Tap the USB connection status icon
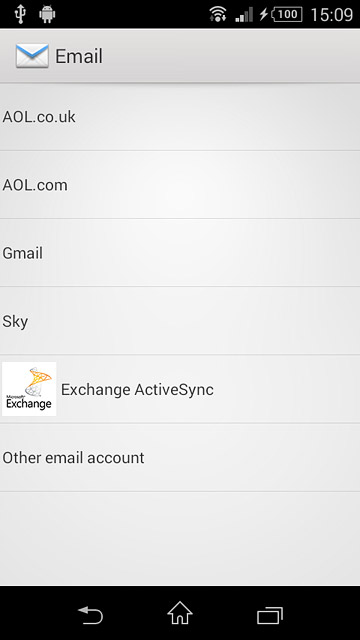360x640 pixels. click(x=20, y=14)
